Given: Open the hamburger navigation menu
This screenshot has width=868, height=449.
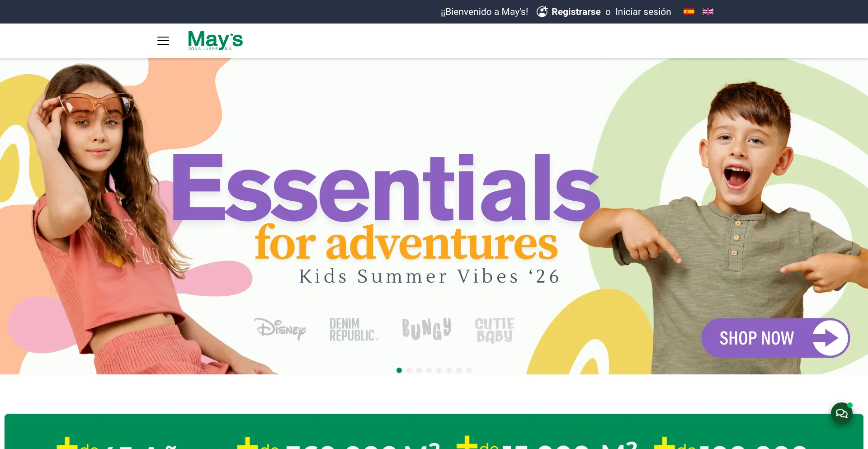Looking at the screenshot, I should click(163, 41).
